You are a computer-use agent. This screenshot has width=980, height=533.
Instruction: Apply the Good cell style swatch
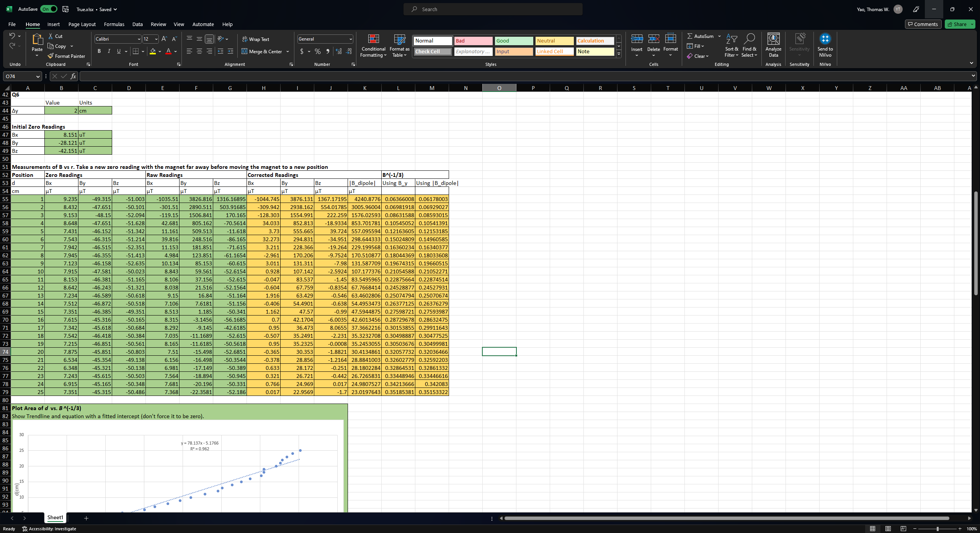513,41
